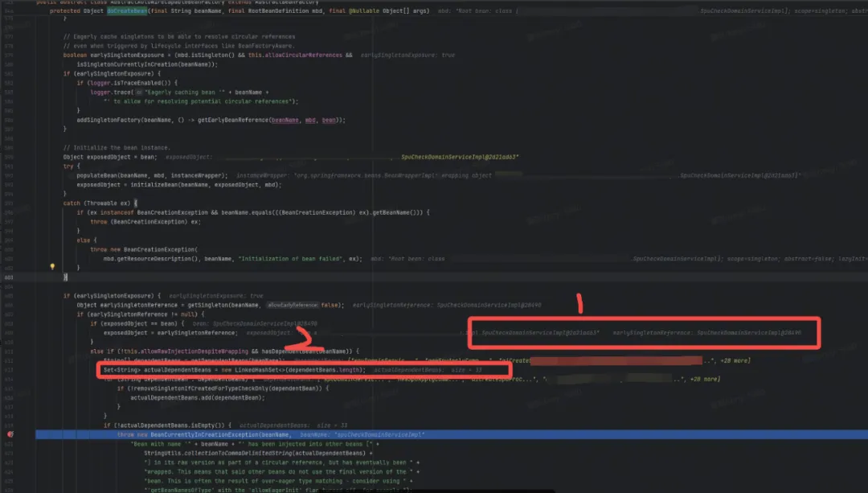Screen dimensions: 868x493
Task: Click 'StringUtils.collectionToCommaDelimitedString(actualDependentBeans)' call
Action: click(x=255, y=453)
